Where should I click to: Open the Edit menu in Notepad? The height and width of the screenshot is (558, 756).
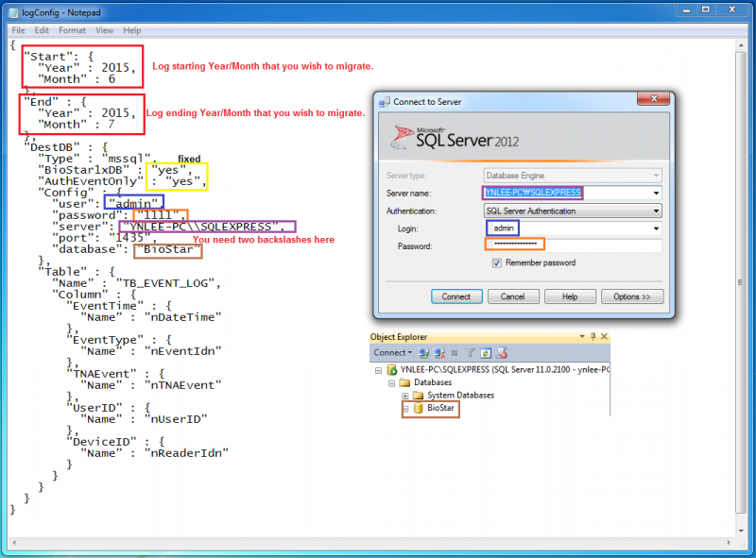pyautogui.click(x=43, y=30)
